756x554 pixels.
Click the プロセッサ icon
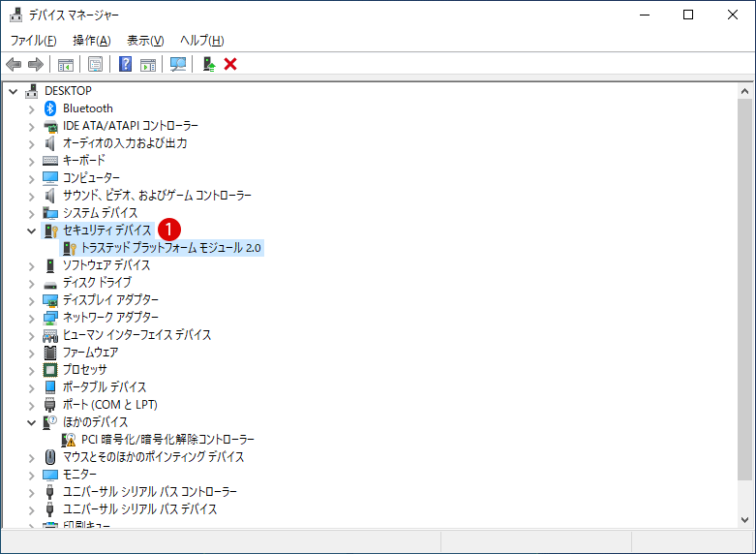tap(50, 370)
